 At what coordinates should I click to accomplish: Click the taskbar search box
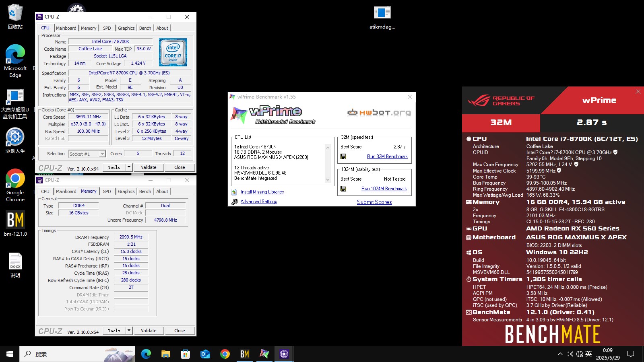pos(78,354)
